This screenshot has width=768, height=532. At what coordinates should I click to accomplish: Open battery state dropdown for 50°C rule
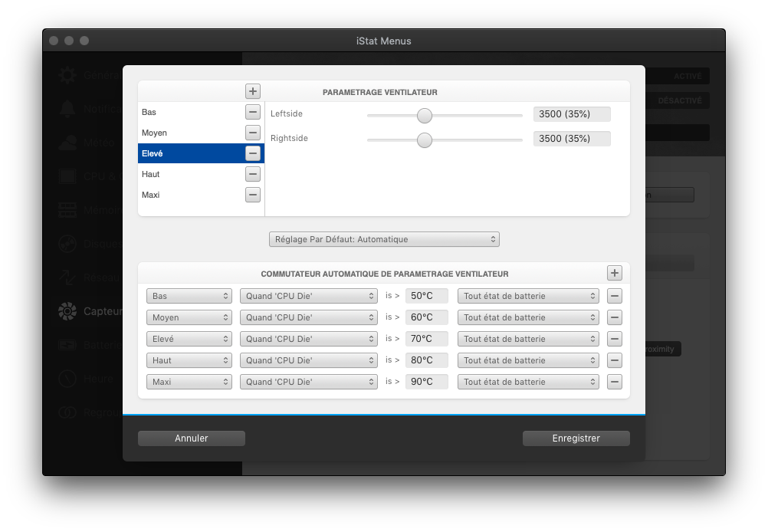(x=528, y=296)
